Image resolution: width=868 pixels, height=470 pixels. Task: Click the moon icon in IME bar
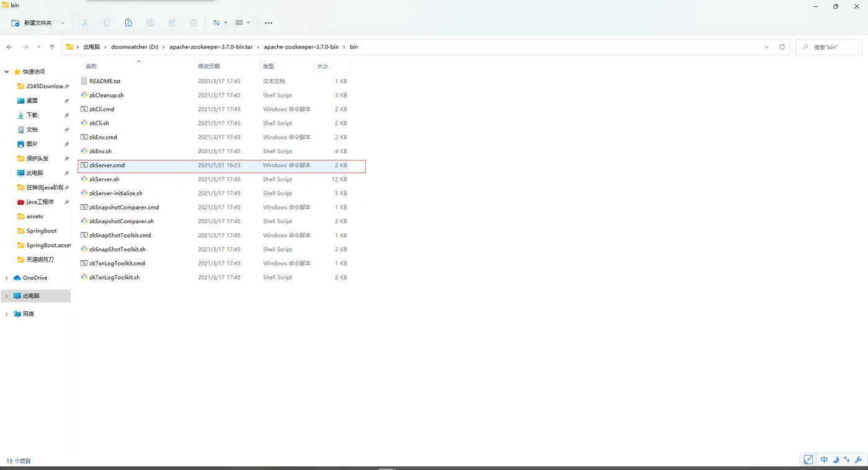pyautogui.click(x=835, y=460)
